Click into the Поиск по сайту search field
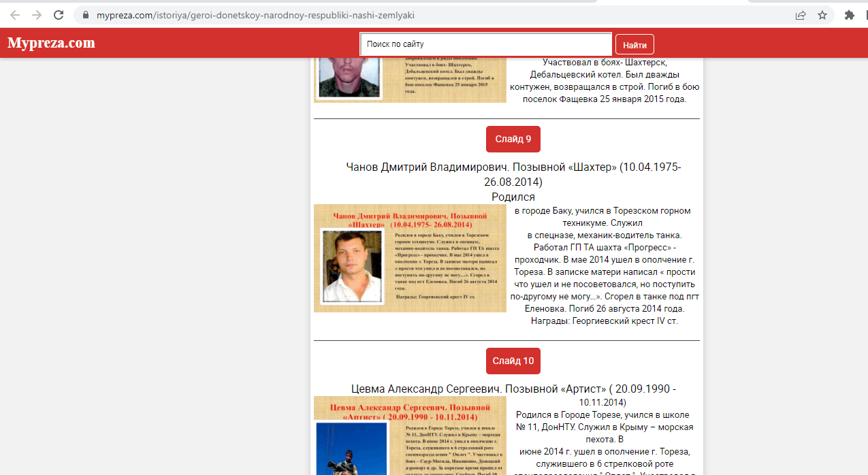This screenshot has width=868, height=475. tap(486, 44)
